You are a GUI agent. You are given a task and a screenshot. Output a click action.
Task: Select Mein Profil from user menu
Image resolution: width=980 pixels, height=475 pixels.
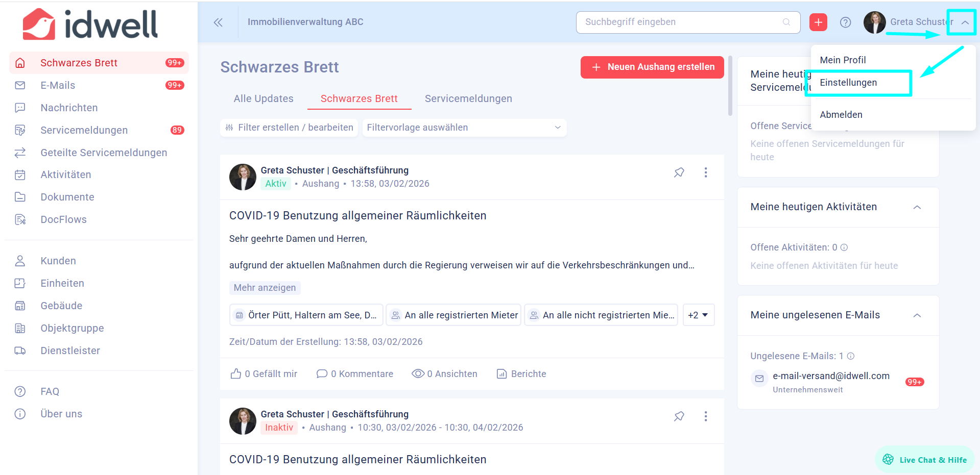tap(843, 60)
